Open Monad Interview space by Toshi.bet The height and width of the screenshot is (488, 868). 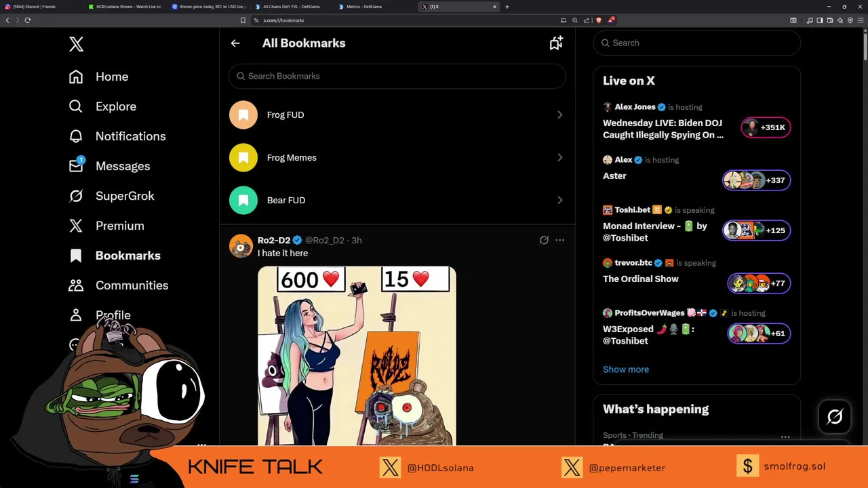click(x=655, y=232)
